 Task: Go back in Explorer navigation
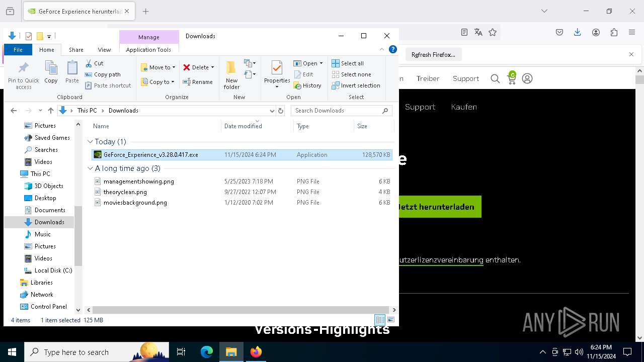click(14, 111)
